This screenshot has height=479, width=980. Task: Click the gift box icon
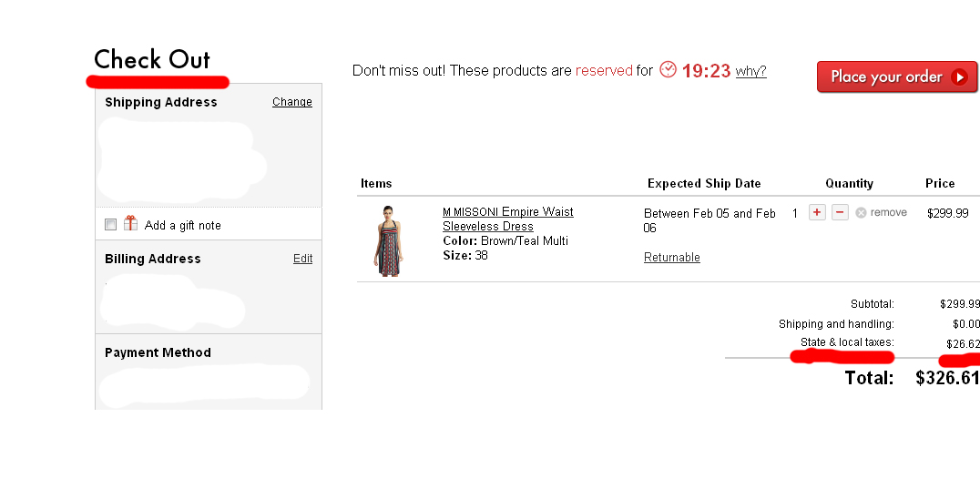click(130, 224)
